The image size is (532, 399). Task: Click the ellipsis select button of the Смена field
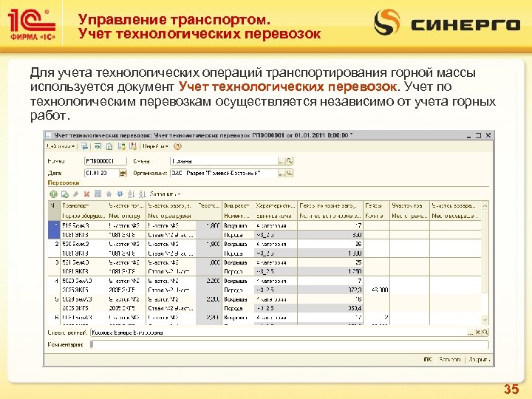[x=282, y=161]
